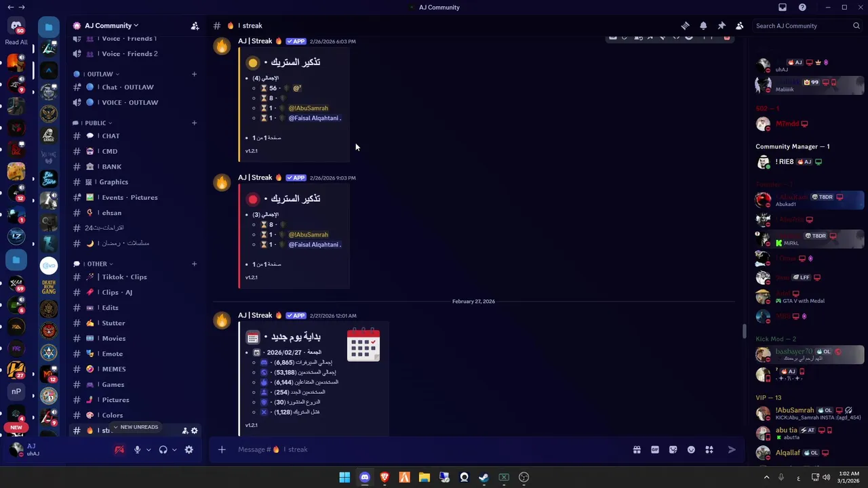
Task: Open the sticker picker
Action: [673, 449]
